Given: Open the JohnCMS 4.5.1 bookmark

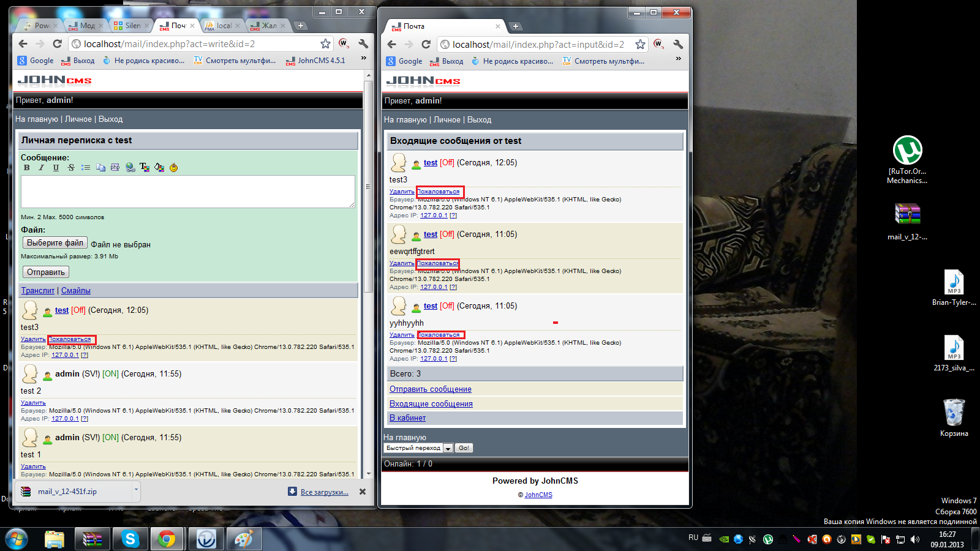Looking at the screenshot, I should [315, 61].
